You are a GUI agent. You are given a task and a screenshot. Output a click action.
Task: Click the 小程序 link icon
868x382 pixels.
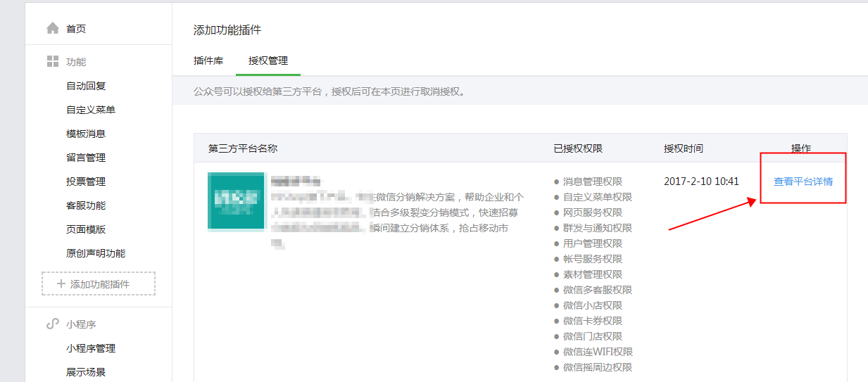53,324
